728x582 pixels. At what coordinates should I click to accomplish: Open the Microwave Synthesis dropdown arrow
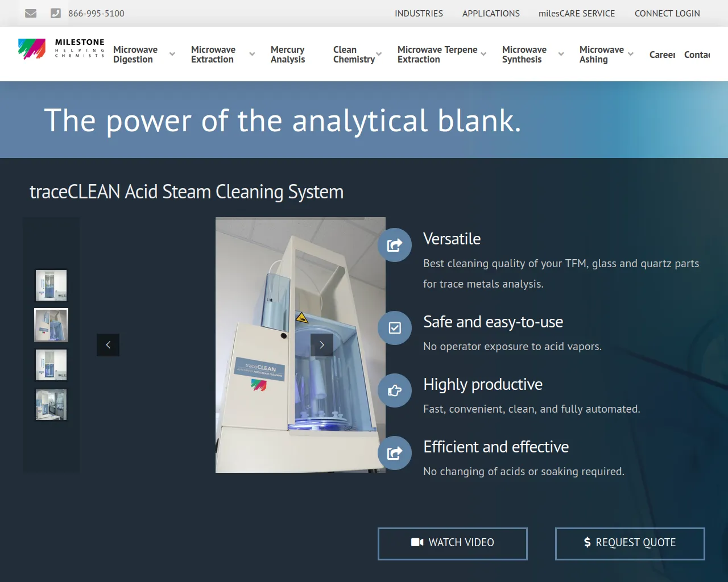tap(561, 55)
